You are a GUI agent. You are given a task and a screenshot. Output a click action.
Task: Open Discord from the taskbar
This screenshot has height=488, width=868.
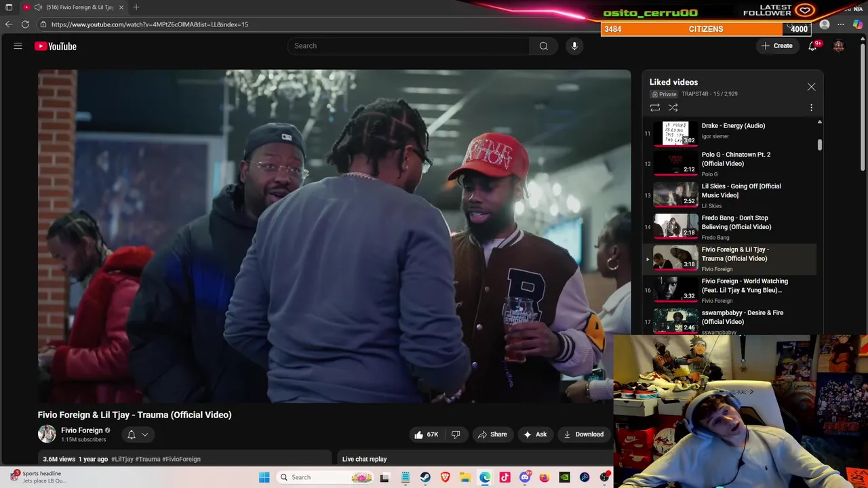[x=525, y=477]
